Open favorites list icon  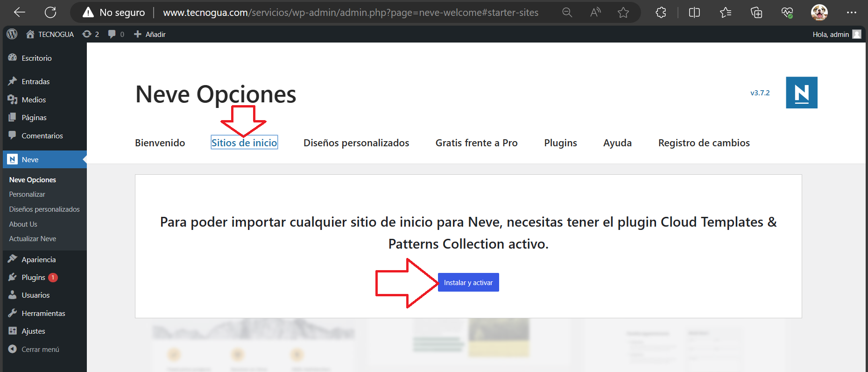pos(726,13)
